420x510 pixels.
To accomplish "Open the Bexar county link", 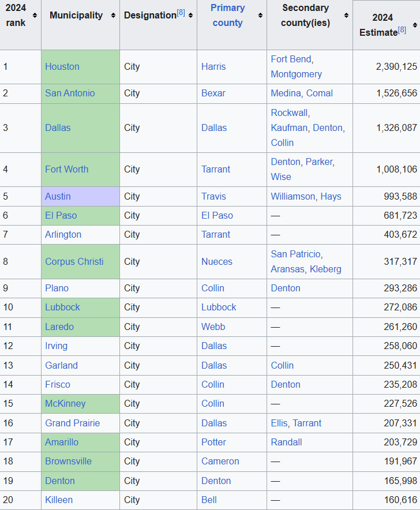I will click(213, 93).
